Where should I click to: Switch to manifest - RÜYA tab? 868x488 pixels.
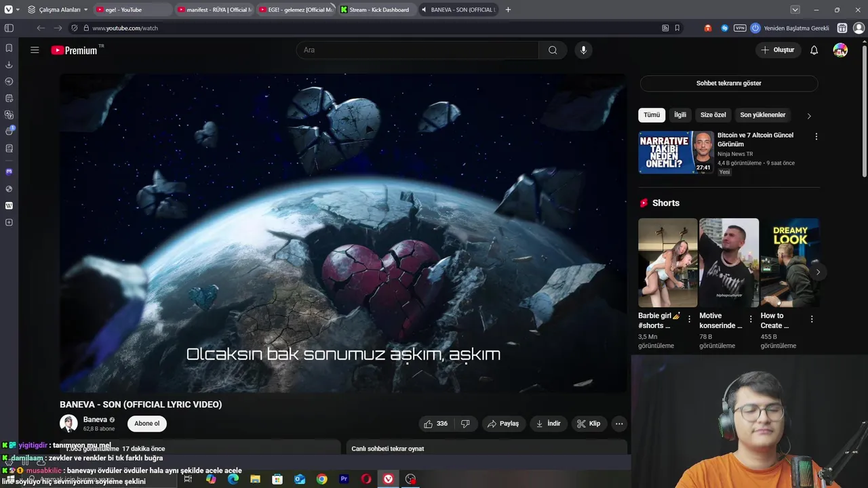point(213,9)
